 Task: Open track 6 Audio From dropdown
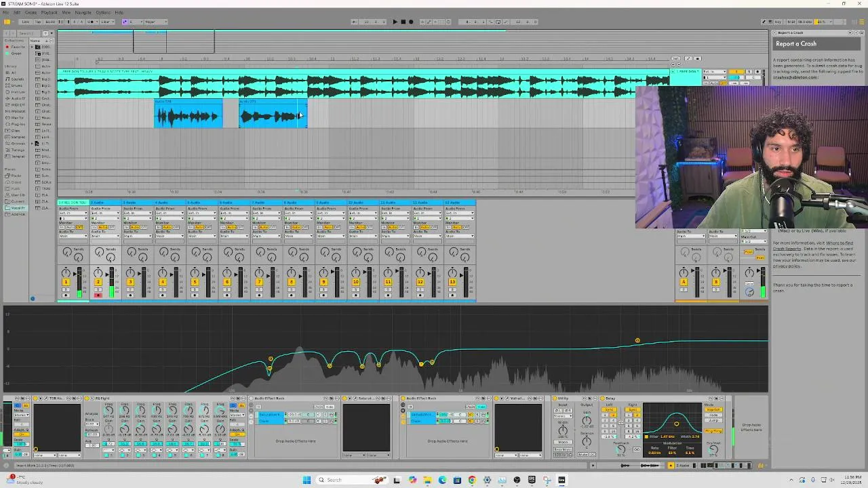[x=235, y=213]
